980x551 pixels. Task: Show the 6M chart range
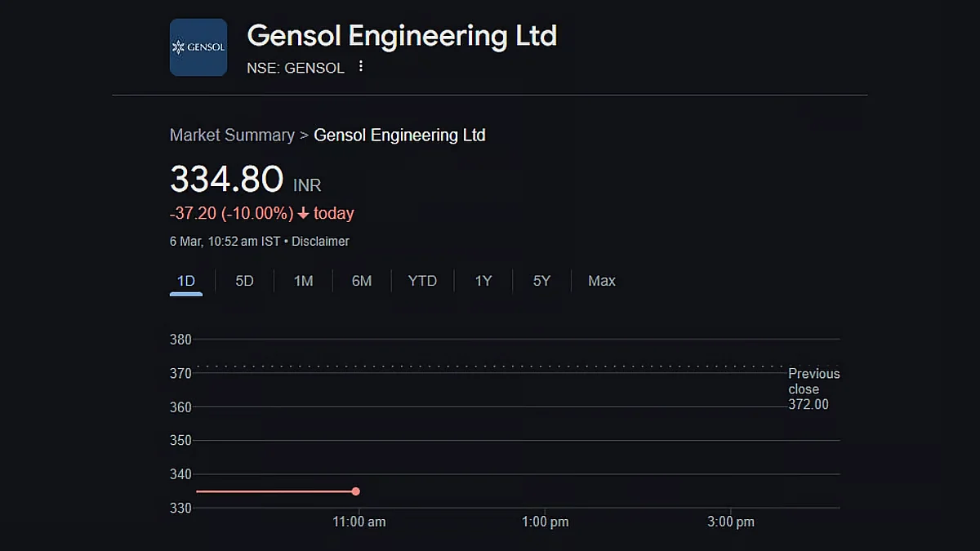point(362,281)
